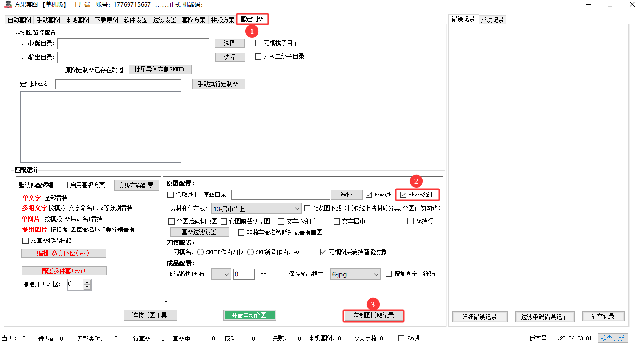
Task: Select the 下载原图 tab
Action: pyautogui.click(x=107, y=20)
